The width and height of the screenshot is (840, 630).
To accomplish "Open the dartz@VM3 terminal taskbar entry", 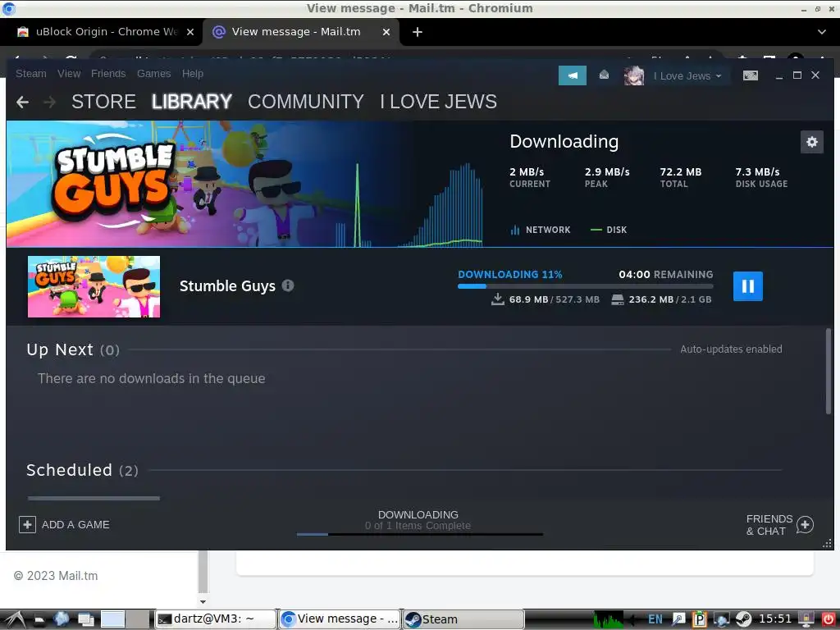I will (216, 619).
